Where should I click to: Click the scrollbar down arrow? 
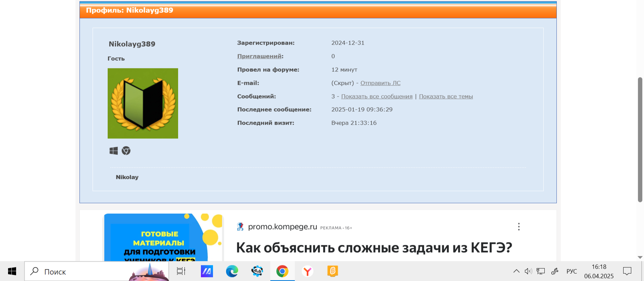[x=640, y=257]
